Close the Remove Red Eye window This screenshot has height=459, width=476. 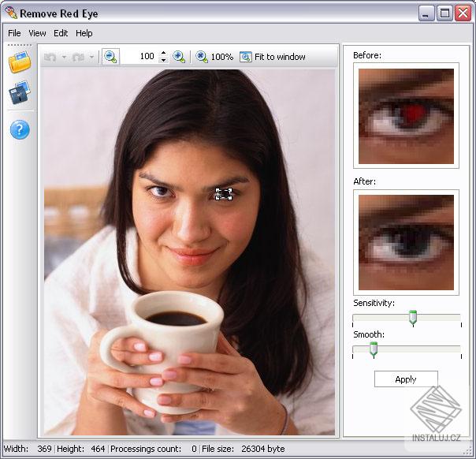[463, 13]
